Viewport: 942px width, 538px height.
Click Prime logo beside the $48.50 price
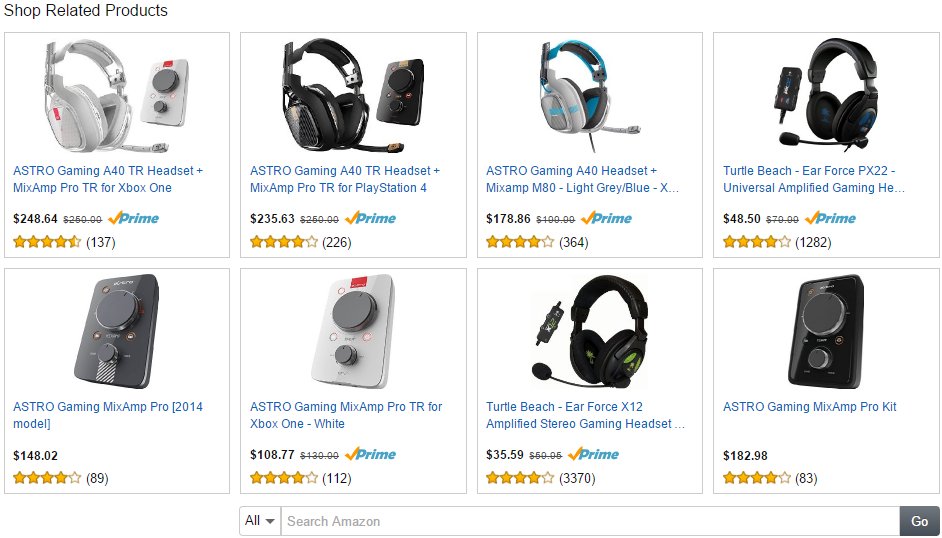(830, 218)
